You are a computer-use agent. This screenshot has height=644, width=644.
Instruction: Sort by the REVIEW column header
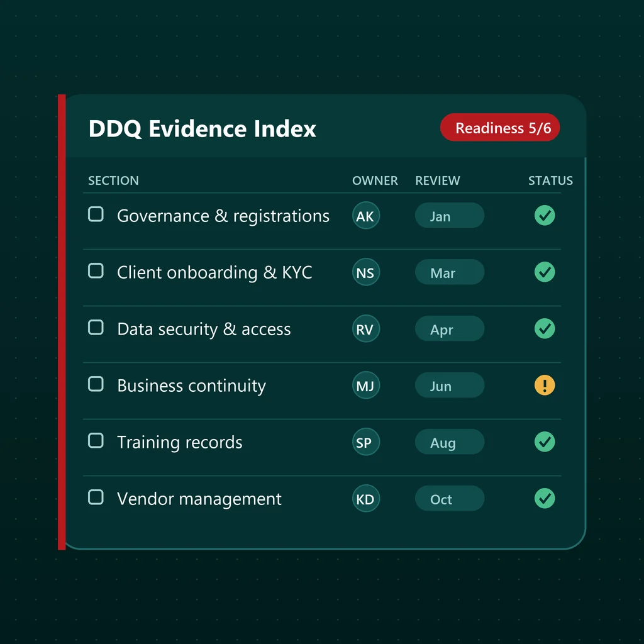point(438,180)
